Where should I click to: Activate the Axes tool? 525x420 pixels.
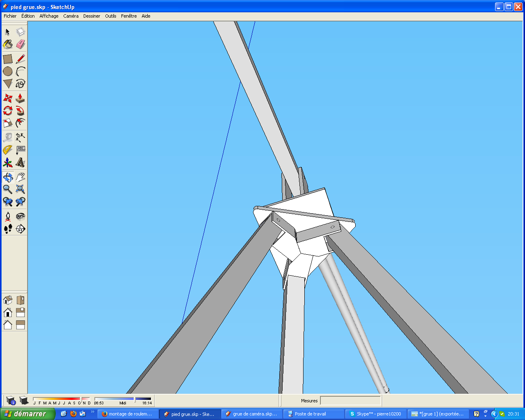click(8, 163)
